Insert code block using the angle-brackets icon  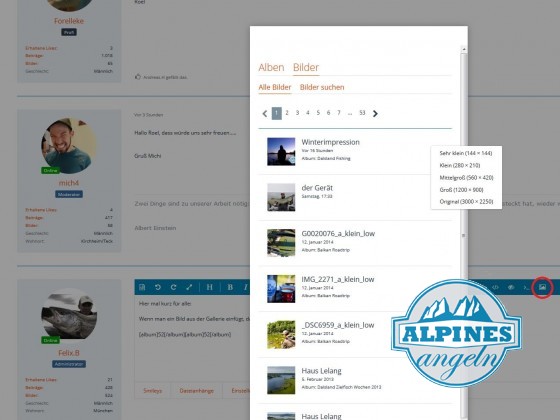click(495, 287)
